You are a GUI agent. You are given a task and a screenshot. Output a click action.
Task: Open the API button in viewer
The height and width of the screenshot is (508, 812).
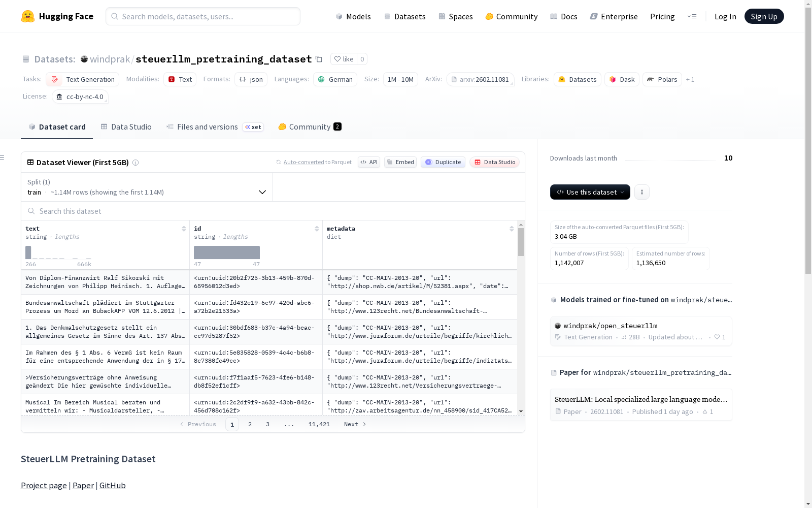[x=369, y=162]
